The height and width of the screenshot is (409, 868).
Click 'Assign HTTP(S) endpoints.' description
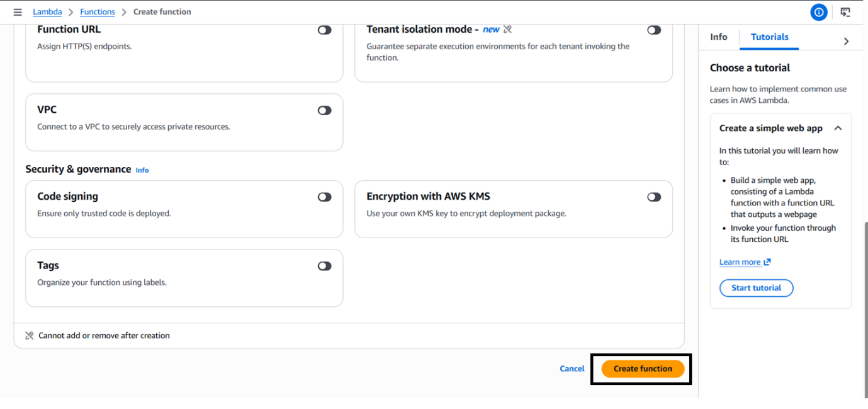click(84, 46)
